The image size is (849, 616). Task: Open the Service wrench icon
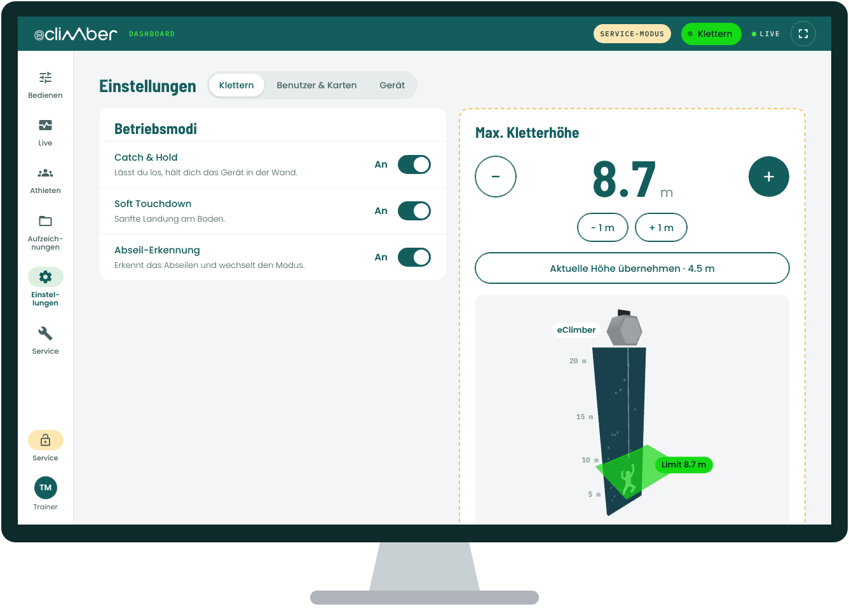click(x=45, y=333)
